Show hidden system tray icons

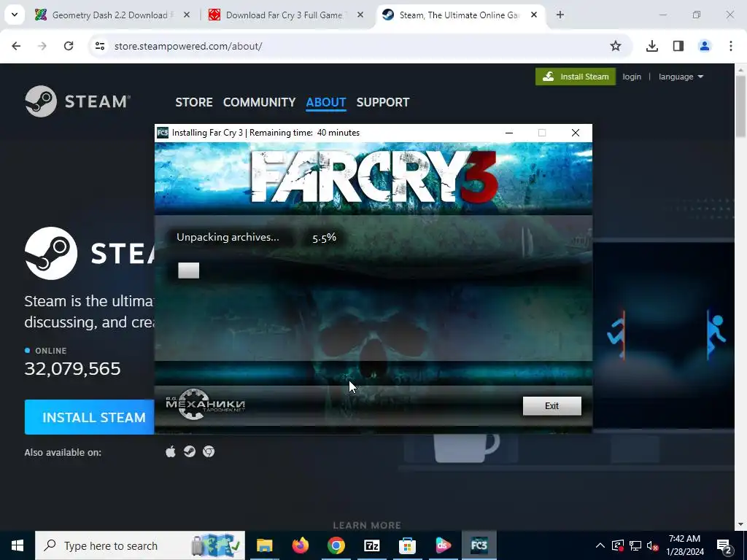pos(600,545)
